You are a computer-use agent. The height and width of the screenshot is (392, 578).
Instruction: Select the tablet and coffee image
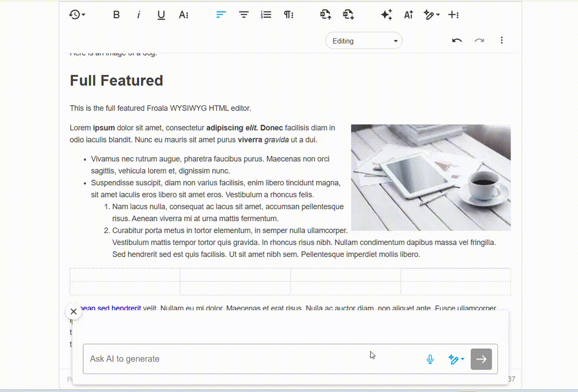(431, 177)
